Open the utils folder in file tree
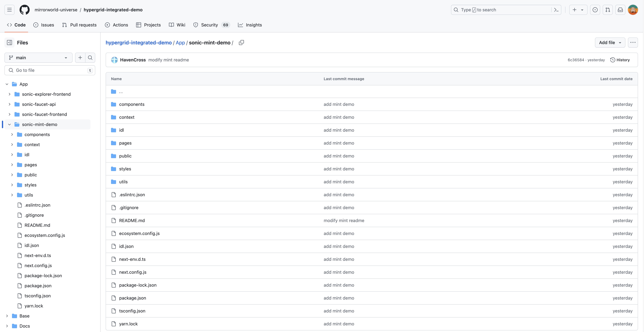 coord(29,195)
